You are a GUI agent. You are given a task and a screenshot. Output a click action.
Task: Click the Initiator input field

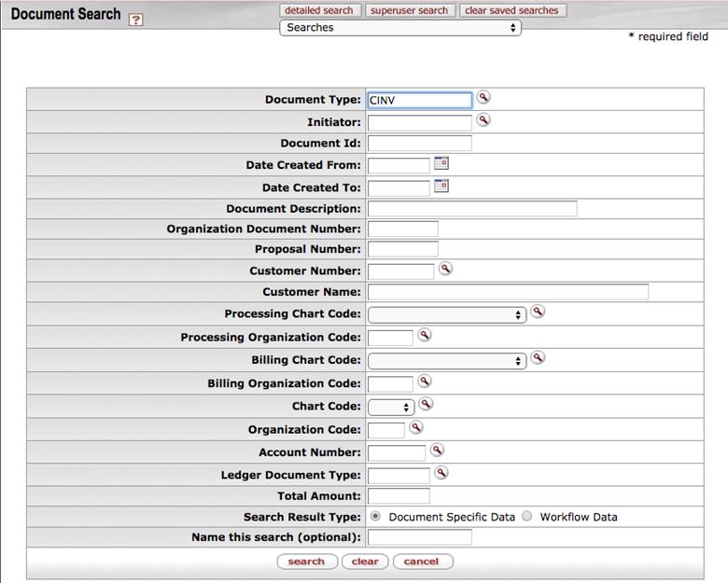(420, 123)
